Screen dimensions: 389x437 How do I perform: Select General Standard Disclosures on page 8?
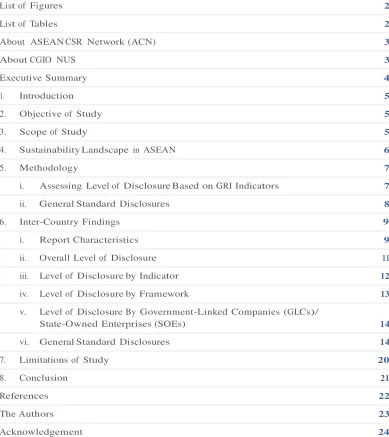tap(104, 204)
